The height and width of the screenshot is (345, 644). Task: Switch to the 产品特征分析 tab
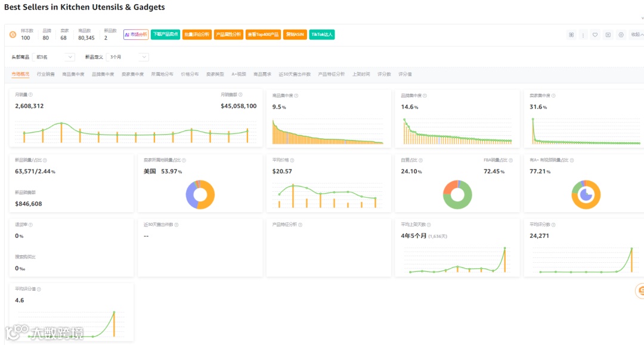coord(331,74)
